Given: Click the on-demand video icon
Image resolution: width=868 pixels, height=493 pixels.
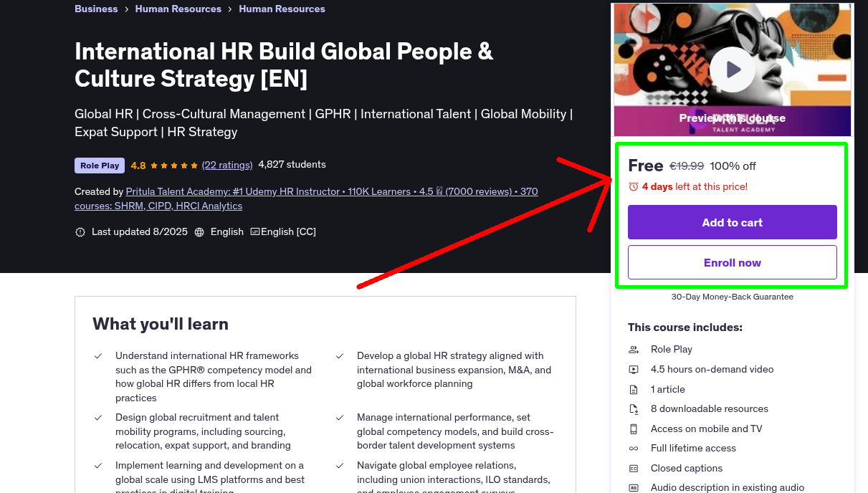Looking at the screenshot, I should 634,370.
